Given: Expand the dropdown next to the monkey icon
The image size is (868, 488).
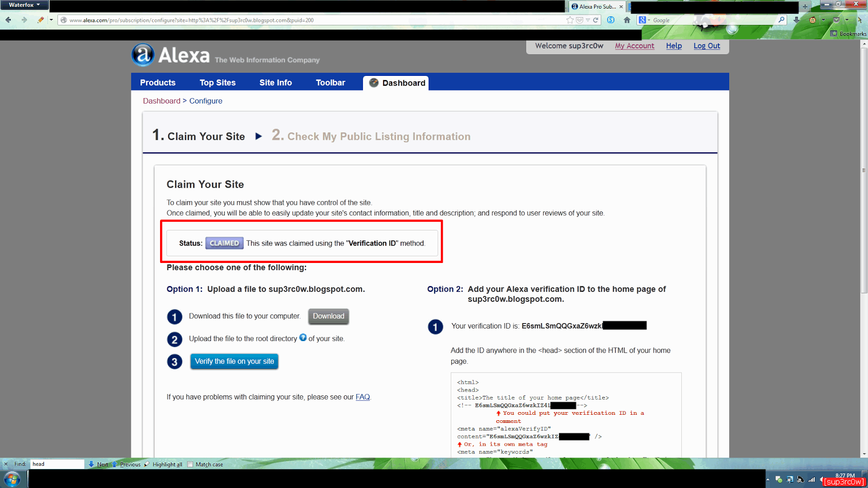Looking at the screenshot, I should coord(823,20).
